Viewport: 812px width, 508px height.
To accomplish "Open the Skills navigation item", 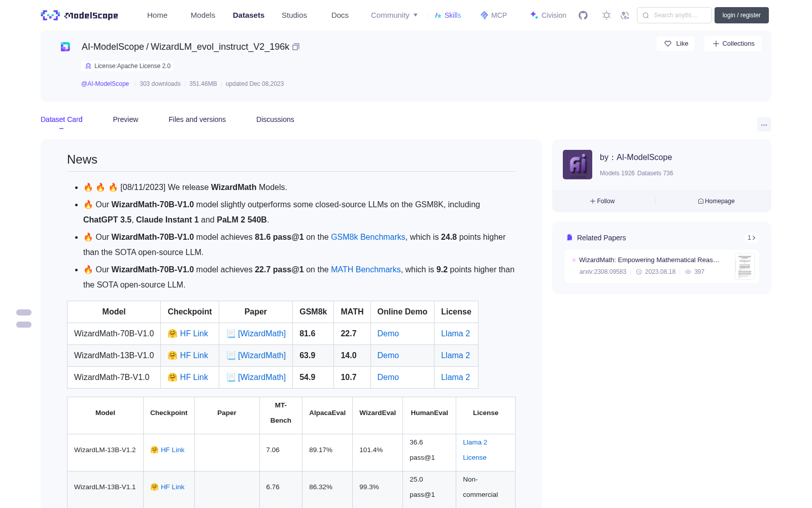I will [x=448, y=15].
